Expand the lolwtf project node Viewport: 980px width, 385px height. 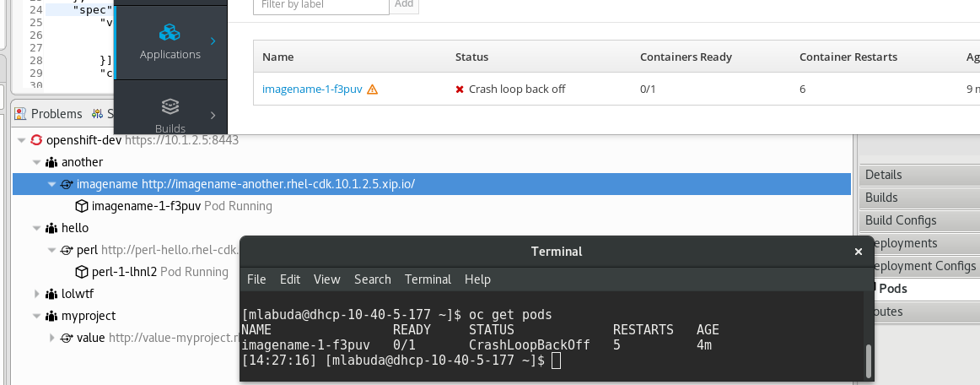point(36,294)
